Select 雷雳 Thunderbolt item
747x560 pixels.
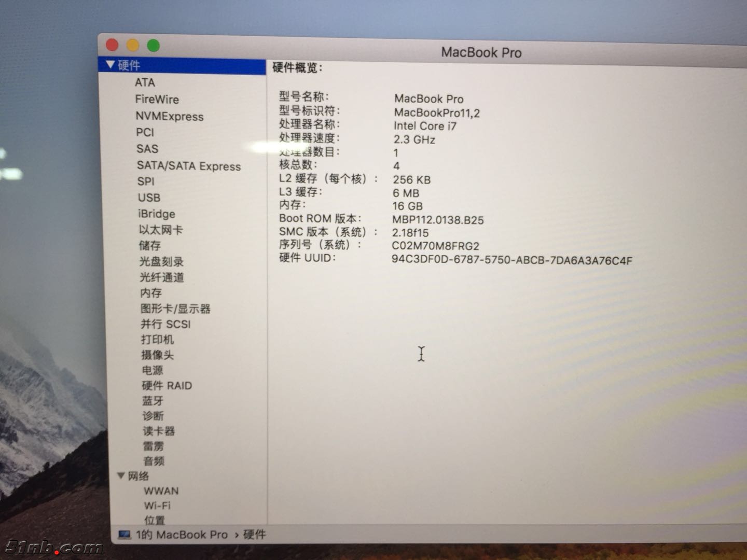154,446
